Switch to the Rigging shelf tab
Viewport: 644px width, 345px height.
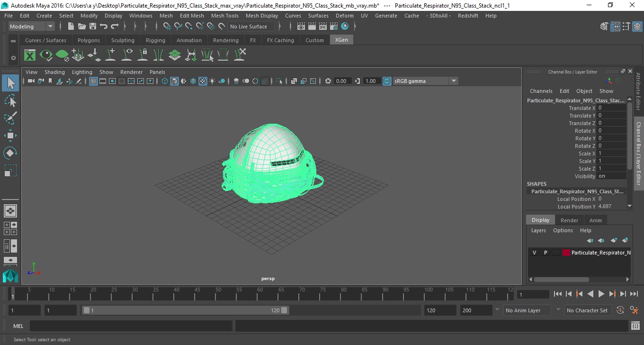[155, 40]
